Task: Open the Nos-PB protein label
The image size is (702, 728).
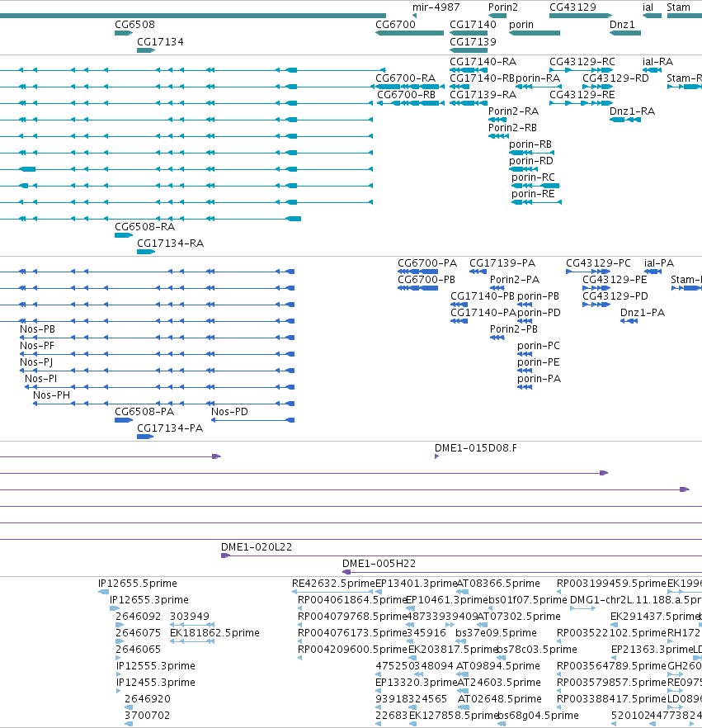Action: (x=37, y=329)
